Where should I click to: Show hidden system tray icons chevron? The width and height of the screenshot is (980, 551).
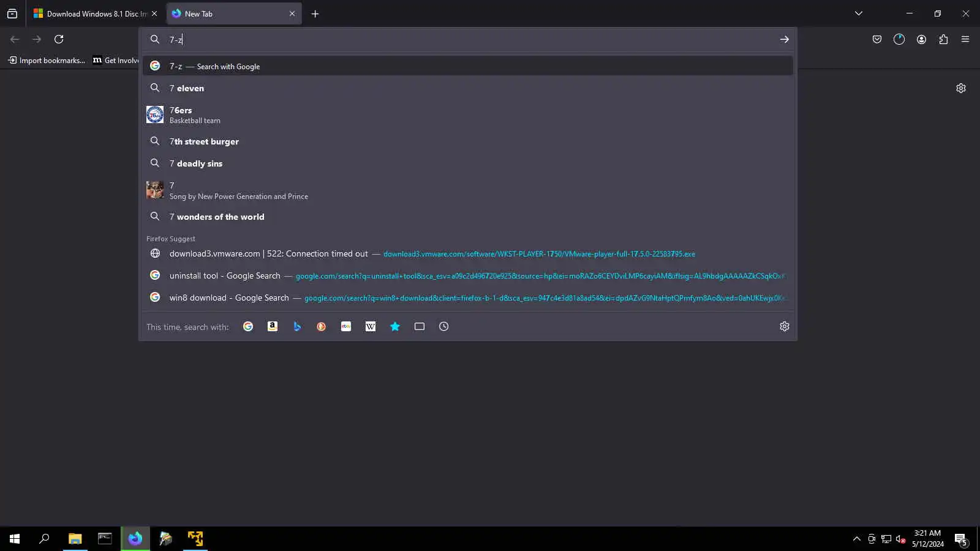click(856, 539)
